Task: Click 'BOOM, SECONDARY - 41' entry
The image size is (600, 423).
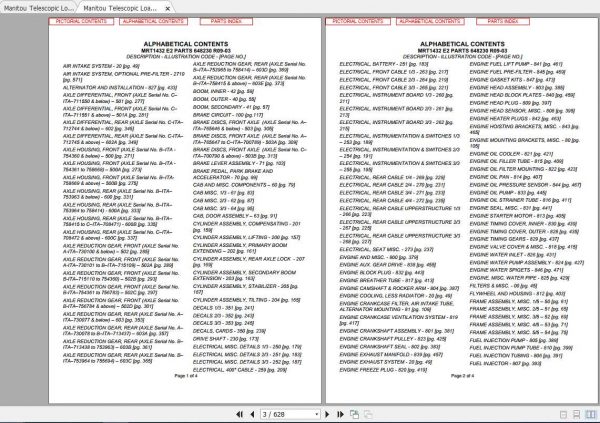Action: (231, 107)
